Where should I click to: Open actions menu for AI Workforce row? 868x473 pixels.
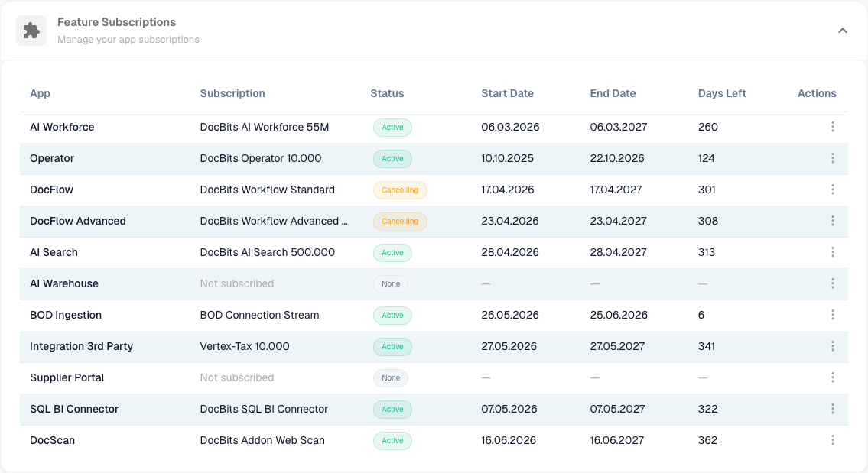(x=832, y=128)
